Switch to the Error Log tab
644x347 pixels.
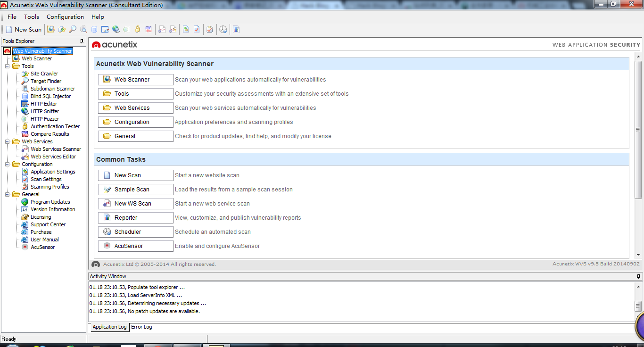pos(141,327)
